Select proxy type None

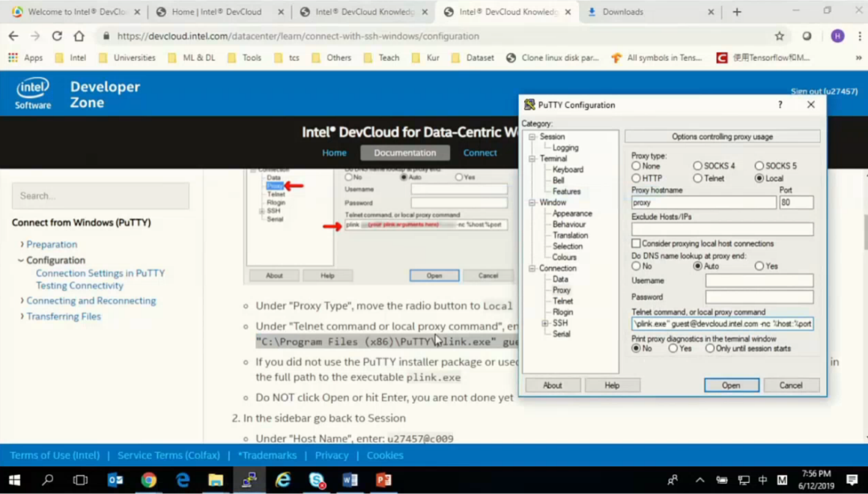coord(636,165)
